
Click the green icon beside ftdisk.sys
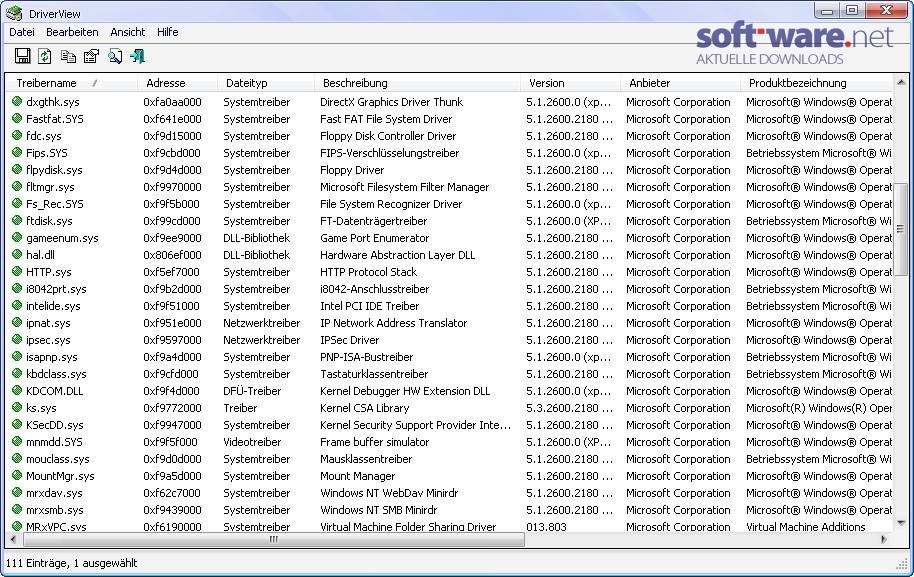pos(17,220)
